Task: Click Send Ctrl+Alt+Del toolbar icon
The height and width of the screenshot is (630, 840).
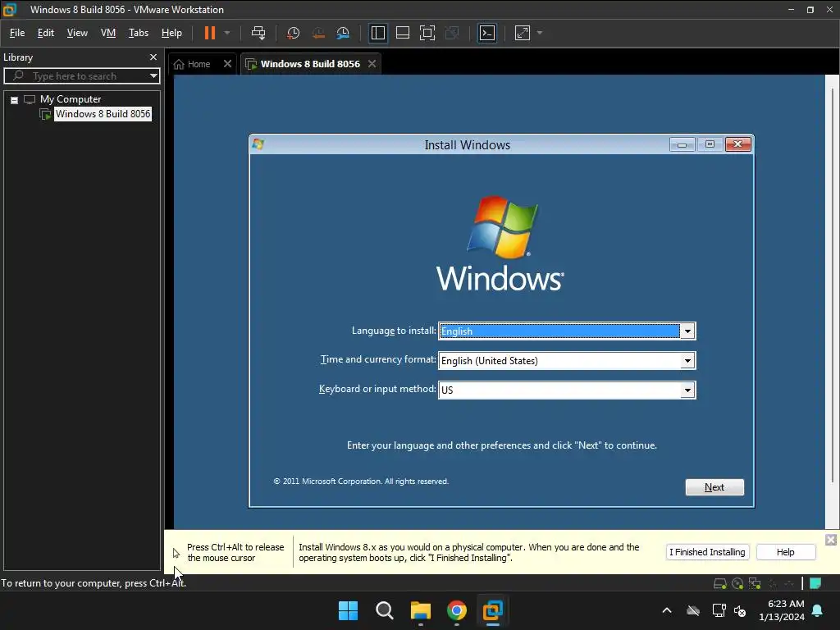Action: tap(258, 33)
